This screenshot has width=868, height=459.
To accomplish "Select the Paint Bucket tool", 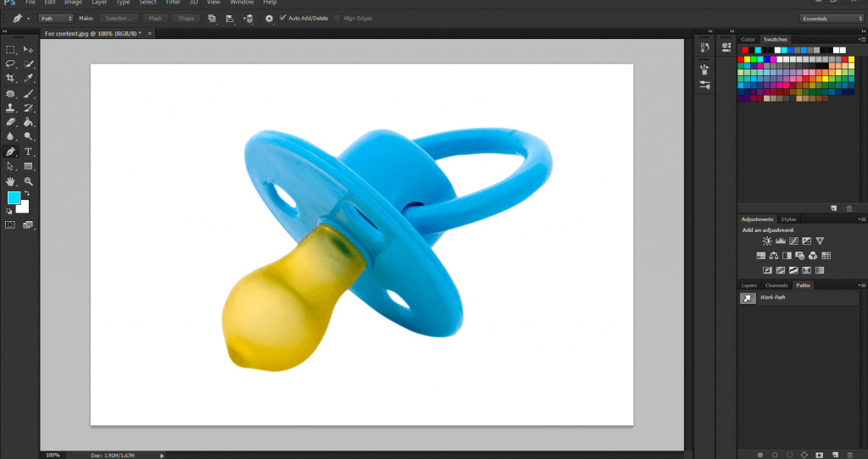I will point(28,122).
